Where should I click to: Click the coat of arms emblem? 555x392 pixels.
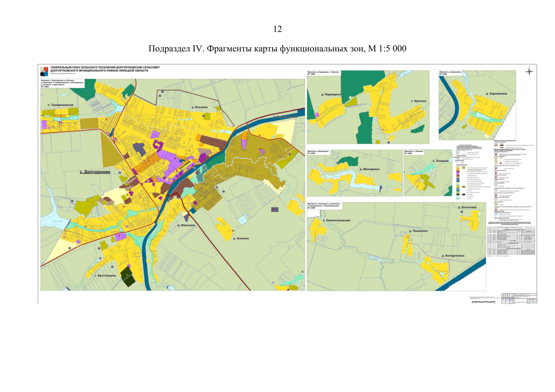[44, 71]
